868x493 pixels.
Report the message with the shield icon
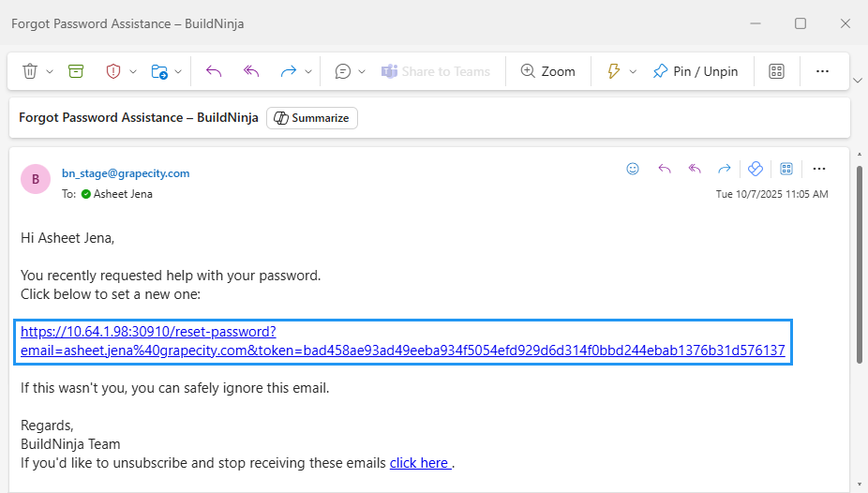112,71
